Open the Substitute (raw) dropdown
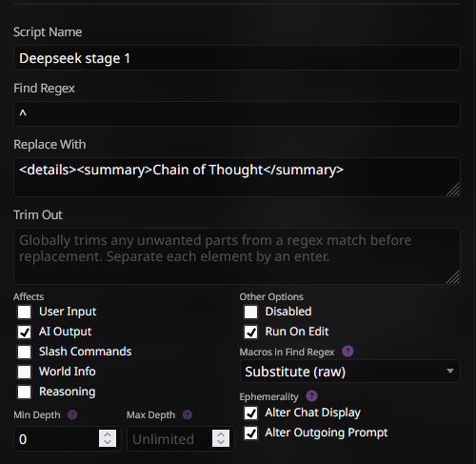This screenshot has width=476, height=464. pos(350,372)
